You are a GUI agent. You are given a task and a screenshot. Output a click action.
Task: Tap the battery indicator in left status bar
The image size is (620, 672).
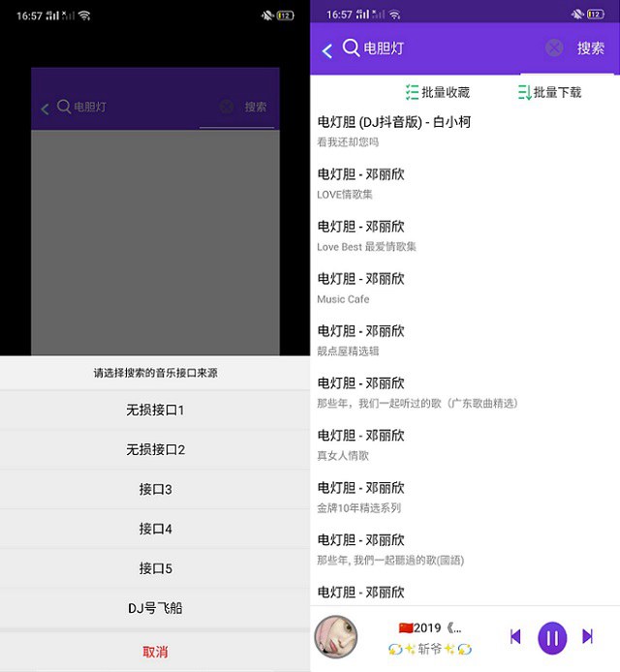coord(286,15)
